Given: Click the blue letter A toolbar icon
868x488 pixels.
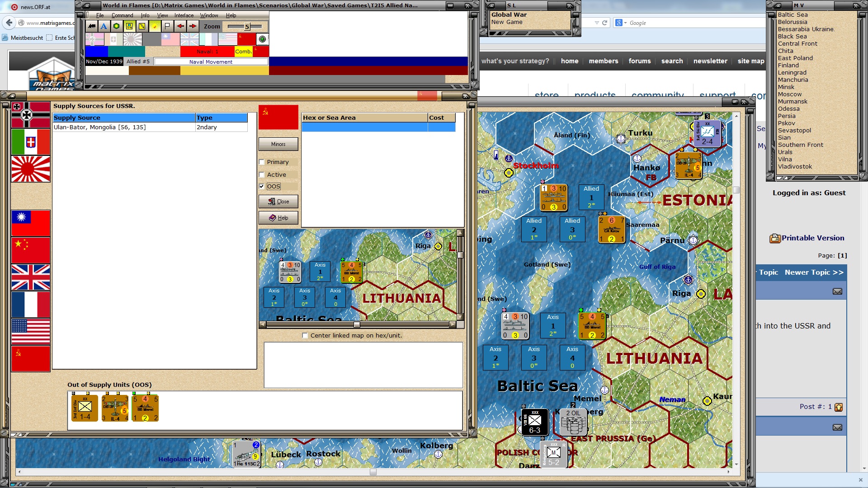Looking at the screenshot, I should click(x=104, y=26).
